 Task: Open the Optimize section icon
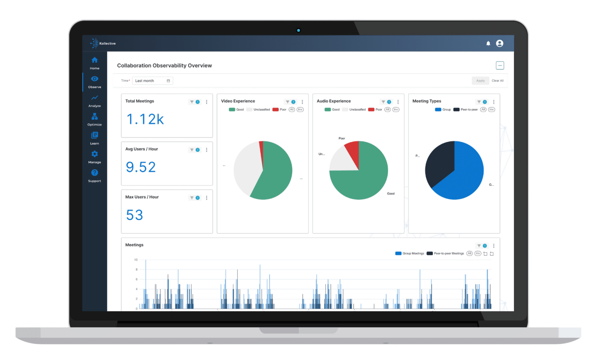click(x=94, y=117)
